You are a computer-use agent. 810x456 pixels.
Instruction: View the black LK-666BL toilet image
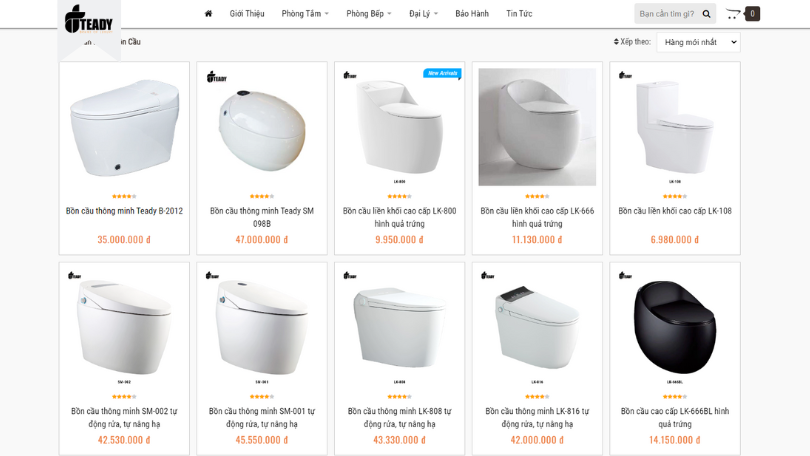pyautogui.click(x=675, y=325)
